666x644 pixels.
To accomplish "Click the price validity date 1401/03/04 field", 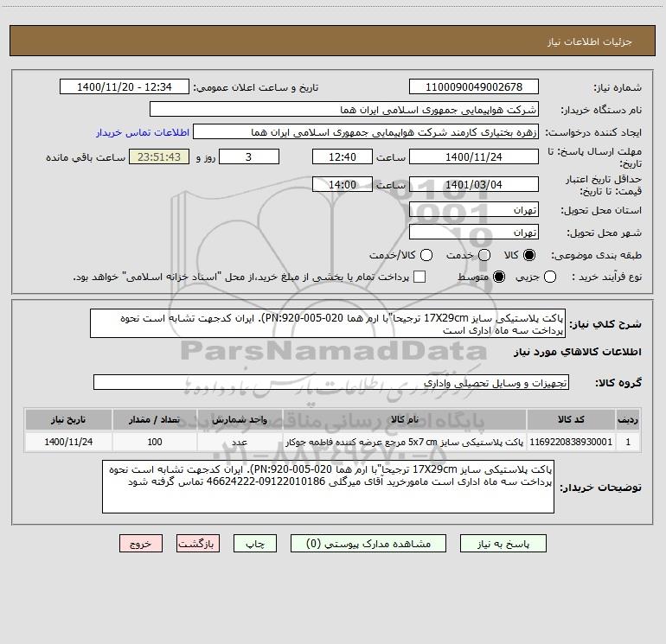I will pos(474,185).
